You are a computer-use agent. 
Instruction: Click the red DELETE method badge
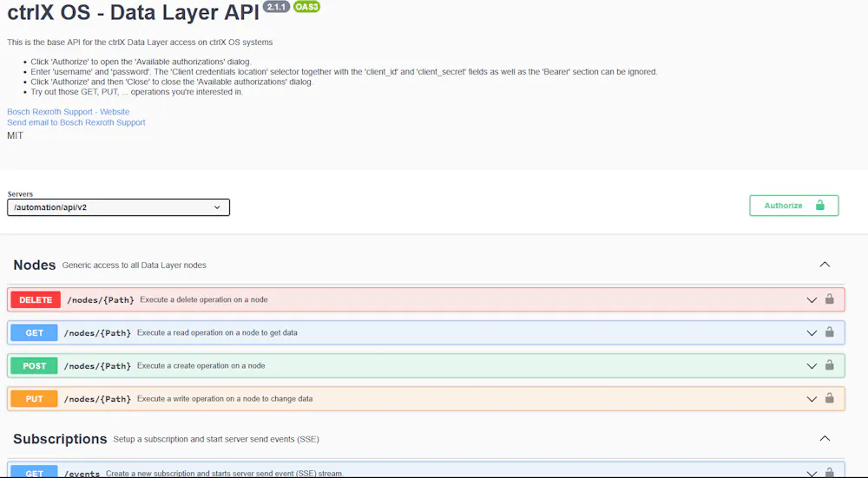pos(36,300)
